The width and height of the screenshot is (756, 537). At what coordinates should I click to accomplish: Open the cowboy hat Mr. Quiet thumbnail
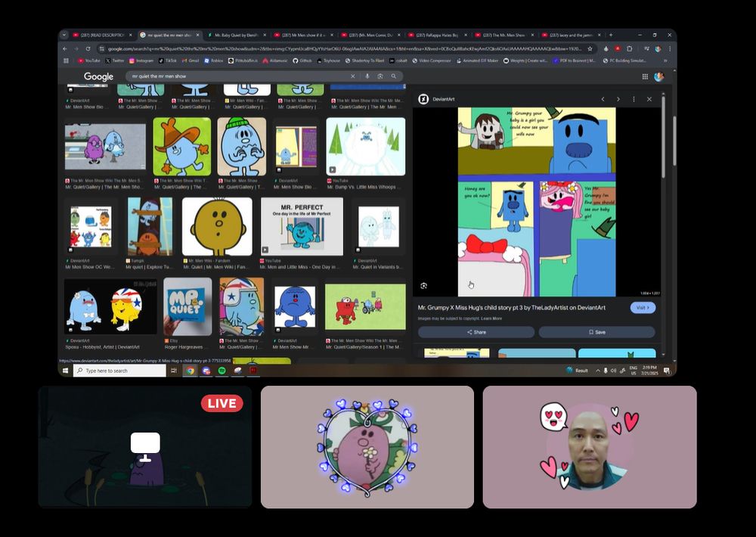point(181,147)
